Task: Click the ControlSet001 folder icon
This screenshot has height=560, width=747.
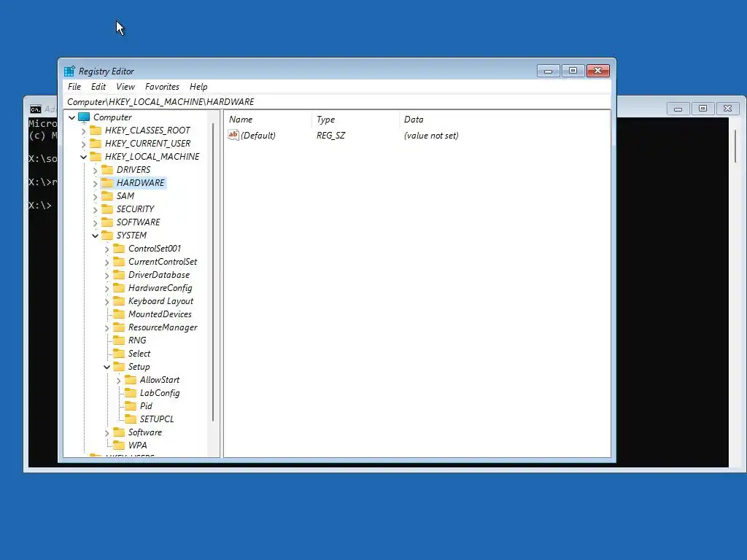Action: [119, 248]
